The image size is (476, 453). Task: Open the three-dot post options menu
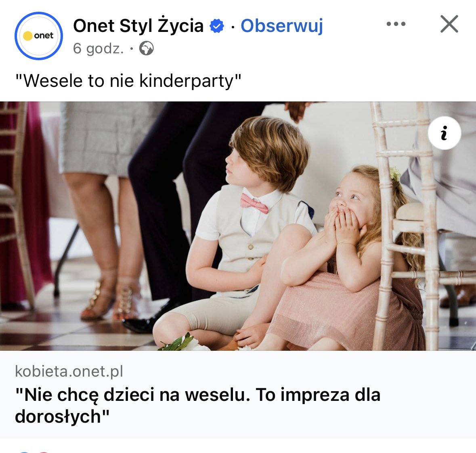pyautogui.click(x=396, y=24)
